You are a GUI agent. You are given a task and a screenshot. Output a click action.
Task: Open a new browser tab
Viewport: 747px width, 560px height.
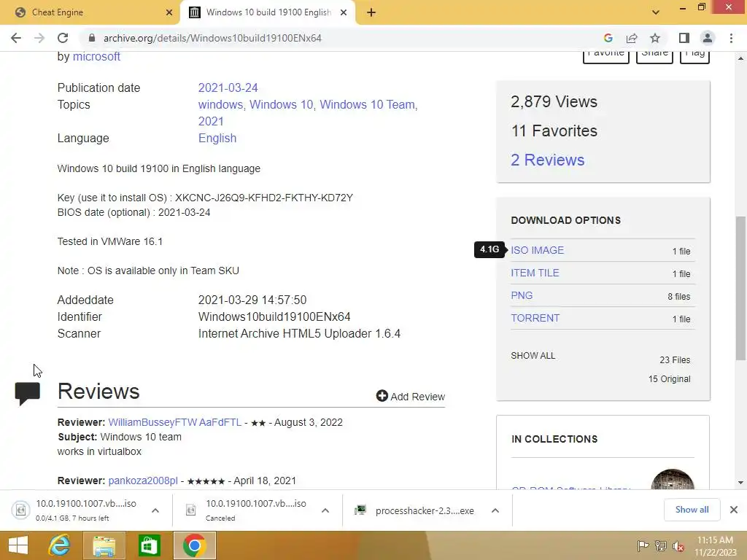(x=371, y=13)
